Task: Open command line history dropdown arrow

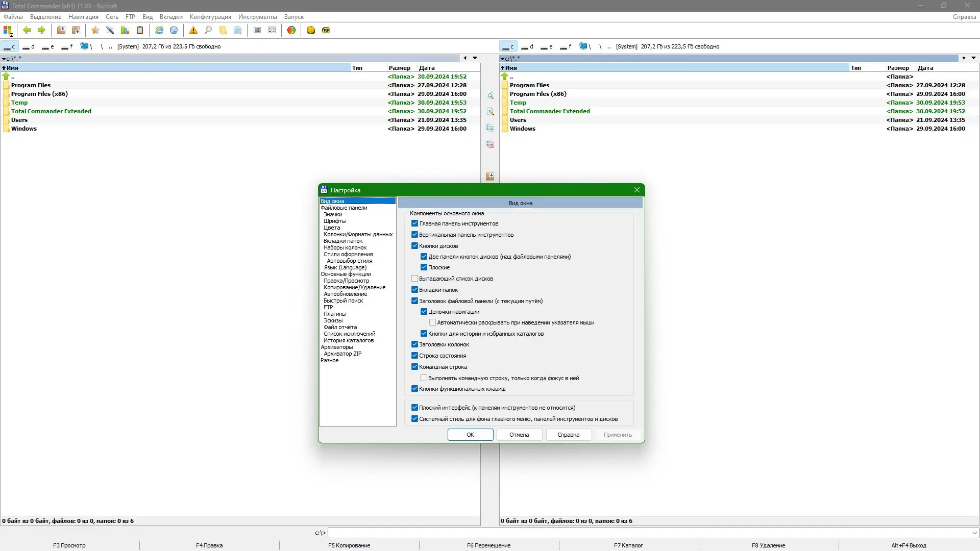Action: (x=974, y=533)
